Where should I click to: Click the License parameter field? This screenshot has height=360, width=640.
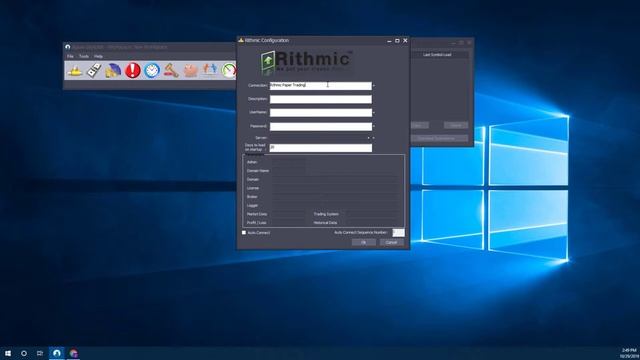pos(335,188)
